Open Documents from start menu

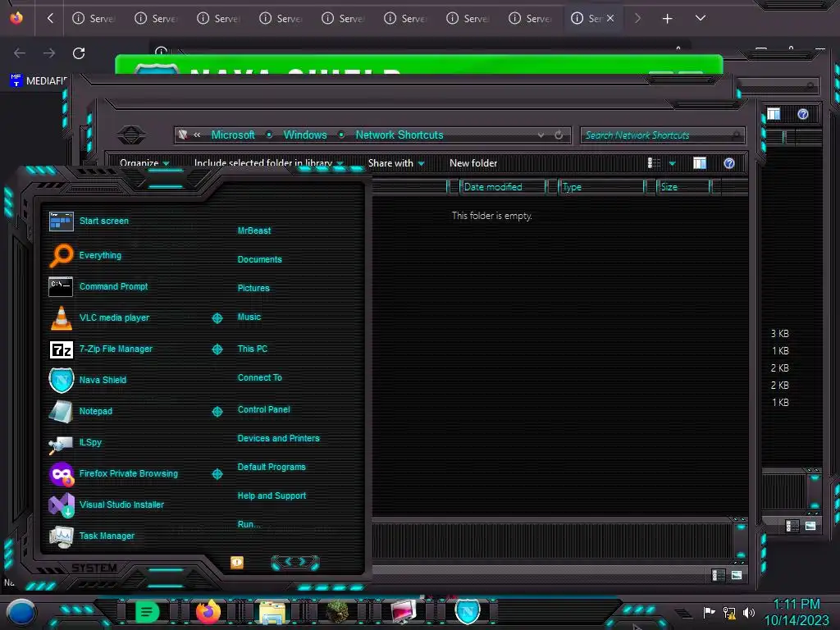pyautogui.click(x=260, y=259)
